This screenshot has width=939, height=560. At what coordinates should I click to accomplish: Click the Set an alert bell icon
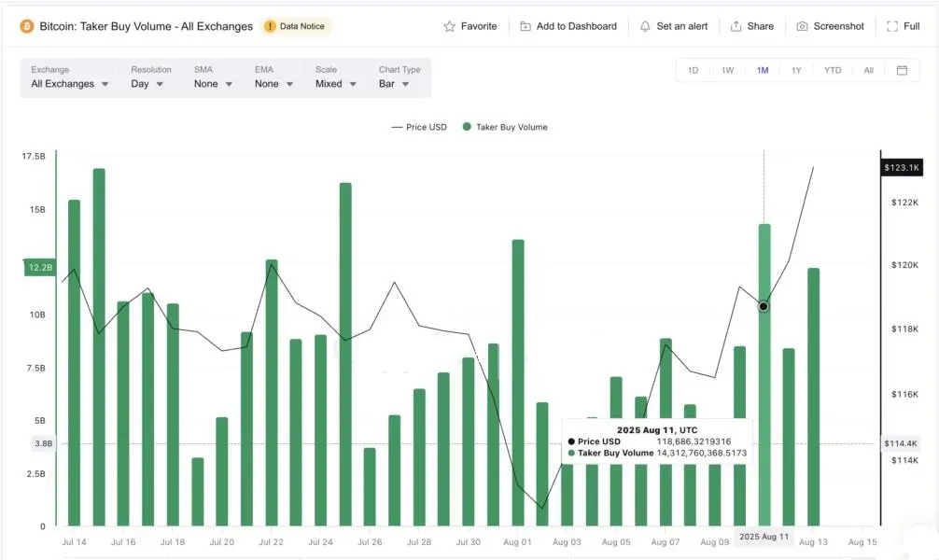(645, 26)
